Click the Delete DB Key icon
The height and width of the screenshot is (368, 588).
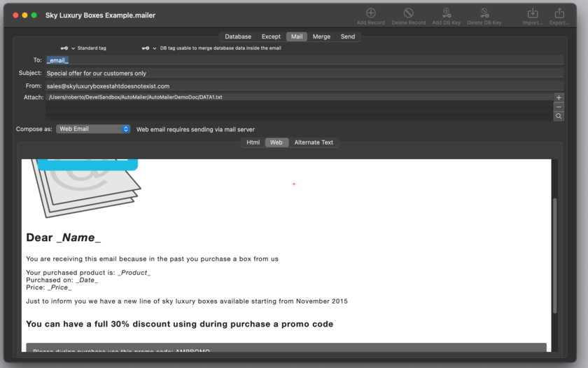click(x=484, y=13)
